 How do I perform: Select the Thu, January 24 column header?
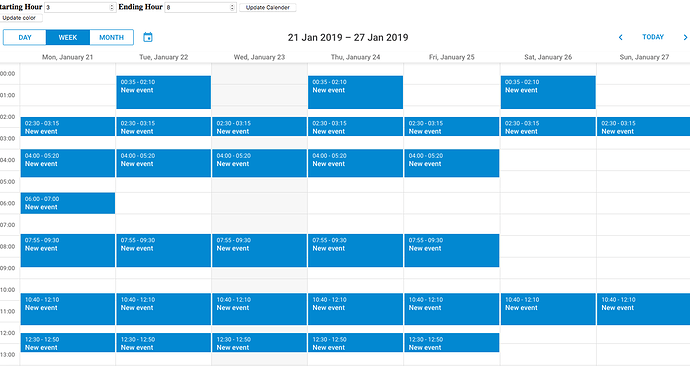point(355,57)
